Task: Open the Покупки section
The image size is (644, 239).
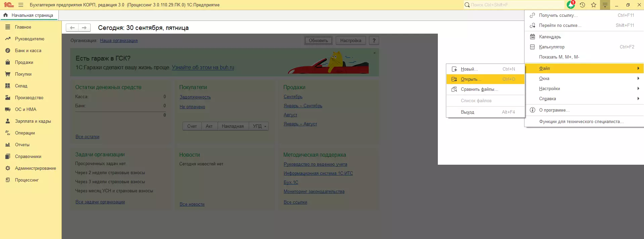Action: [23, 74]
